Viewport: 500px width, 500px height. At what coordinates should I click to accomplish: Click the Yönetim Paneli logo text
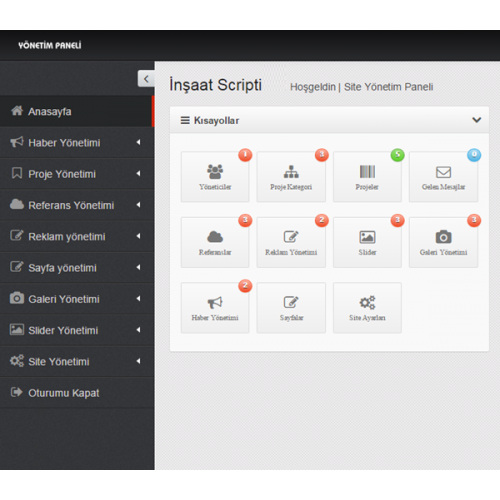pyautogui.click(x=50, y=45)
